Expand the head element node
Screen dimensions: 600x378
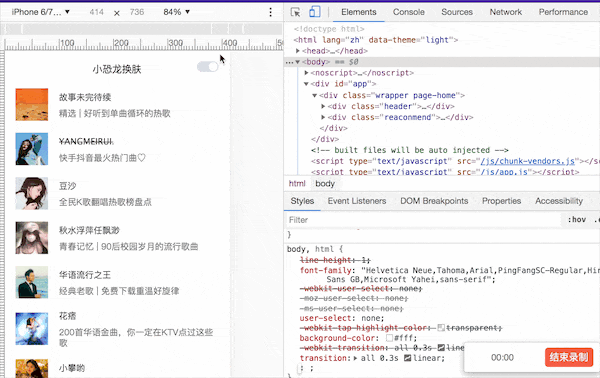point(298,51)
